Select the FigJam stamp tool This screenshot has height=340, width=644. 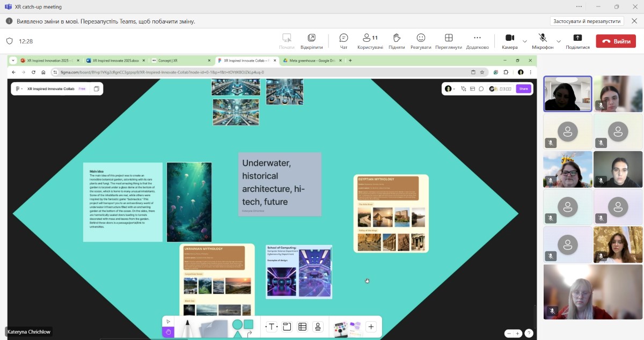(318, 327)
